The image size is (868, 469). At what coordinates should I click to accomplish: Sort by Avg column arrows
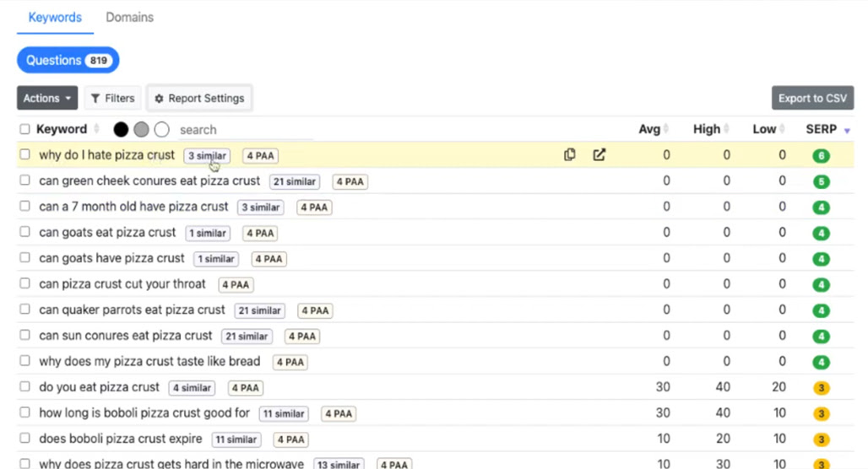click(x=666, y=129)
